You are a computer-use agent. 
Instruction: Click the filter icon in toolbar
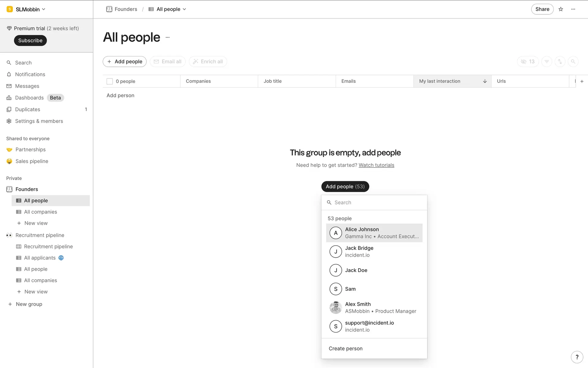click(x=547, y=62)
